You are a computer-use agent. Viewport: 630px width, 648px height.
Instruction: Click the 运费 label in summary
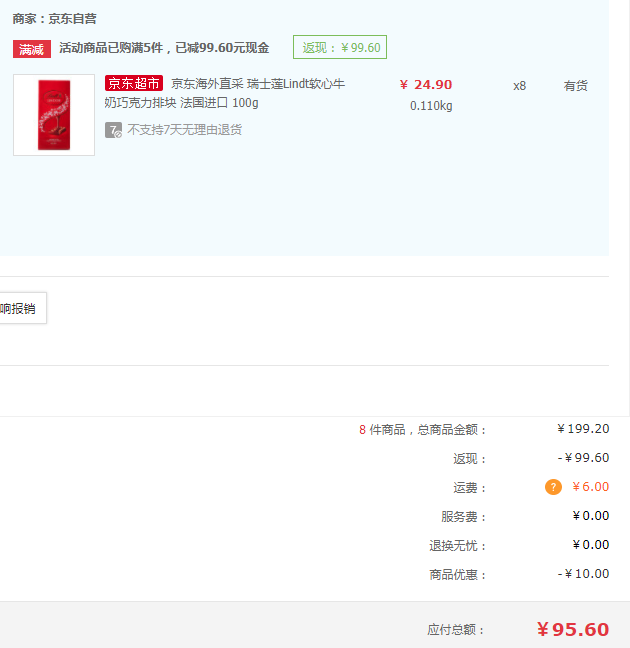pos(470,488)
